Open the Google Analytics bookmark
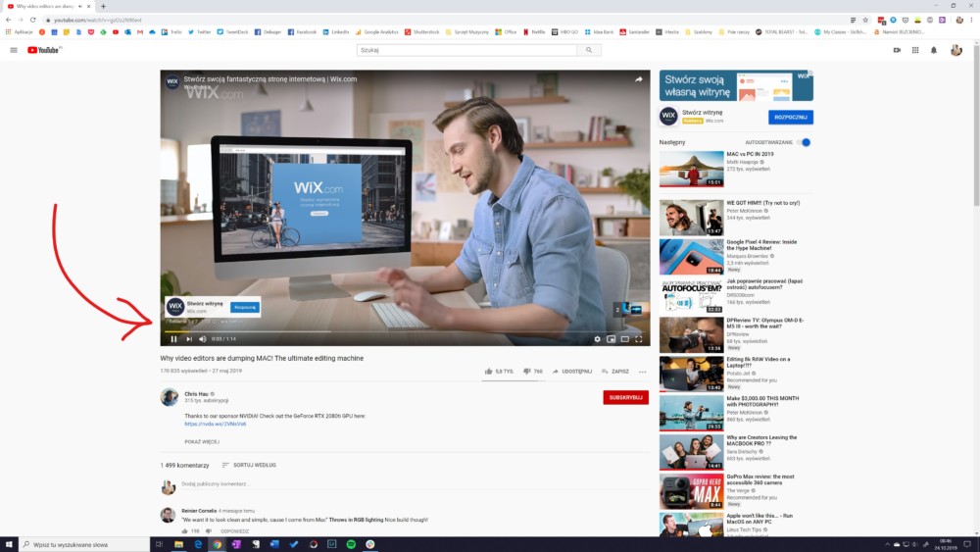980x552 pixels. pos(377,32)
